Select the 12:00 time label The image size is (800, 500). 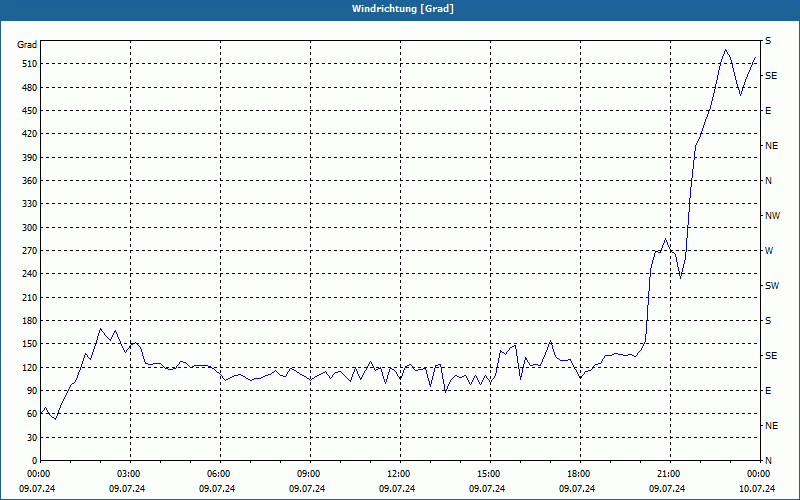click(x=397, y=474)
